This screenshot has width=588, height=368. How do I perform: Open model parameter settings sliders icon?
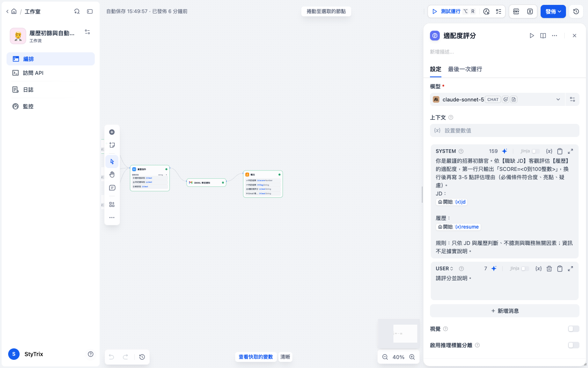(572, 99)
